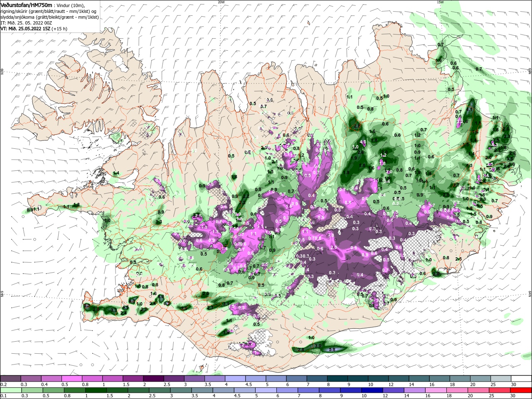Select bottom legend pale green swatch between 0.1 and 0.3
Viewport: 532px width, 399px height.
tap(11, 390)
